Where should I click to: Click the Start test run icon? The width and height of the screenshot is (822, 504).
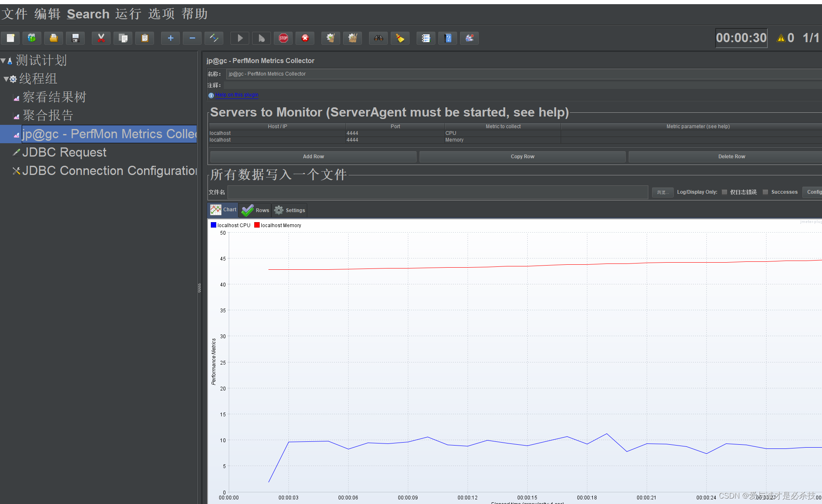[x=240, y=38]
